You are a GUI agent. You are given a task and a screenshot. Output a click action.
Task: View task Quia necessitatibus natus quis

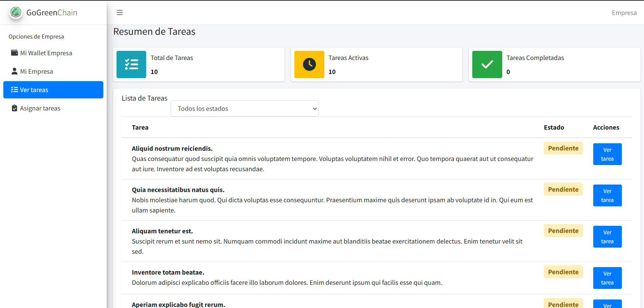click(x=607, y=195)
